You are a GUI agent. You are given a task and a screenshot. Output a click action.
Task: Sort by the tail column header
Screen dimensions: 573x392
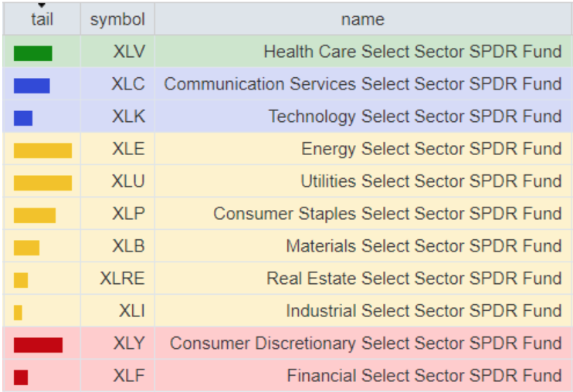coord(42,20)
